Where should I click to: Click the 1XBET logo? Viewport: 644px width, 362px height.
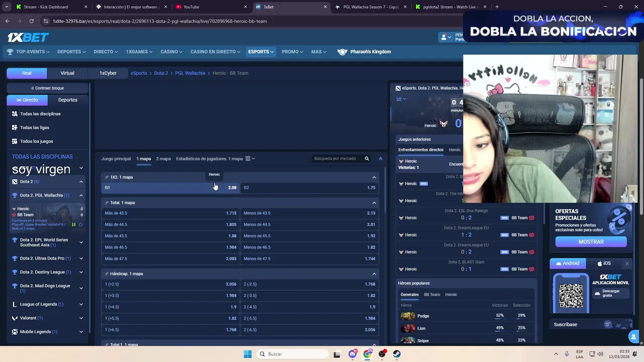pyautogui.click(x=28, y=37)
